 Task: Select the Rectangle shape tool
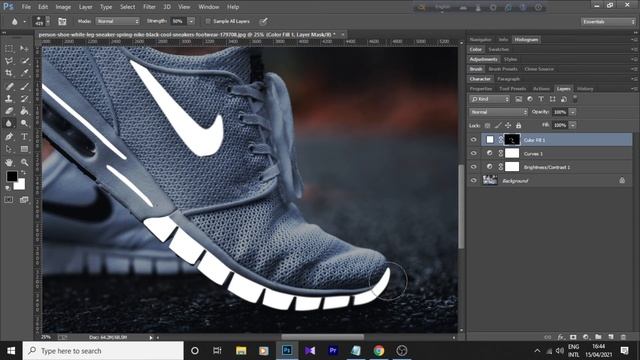tap(24, 149)
